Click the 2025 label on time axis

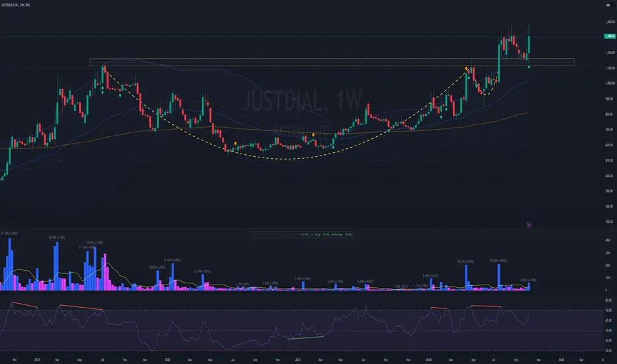(x=561, y=359)
